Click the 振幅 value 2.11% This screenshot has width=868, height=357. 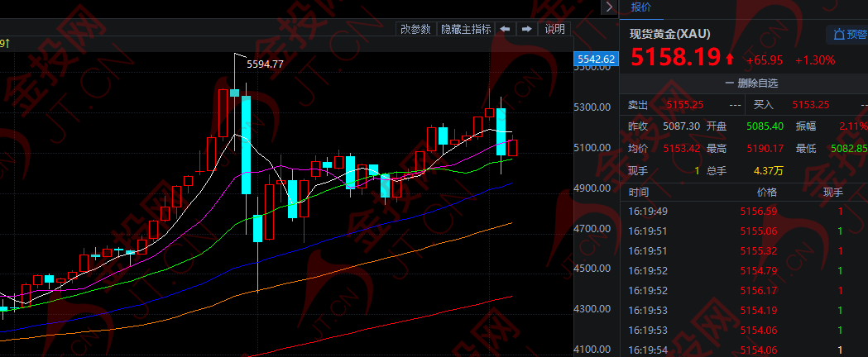(x=853, y=126)
